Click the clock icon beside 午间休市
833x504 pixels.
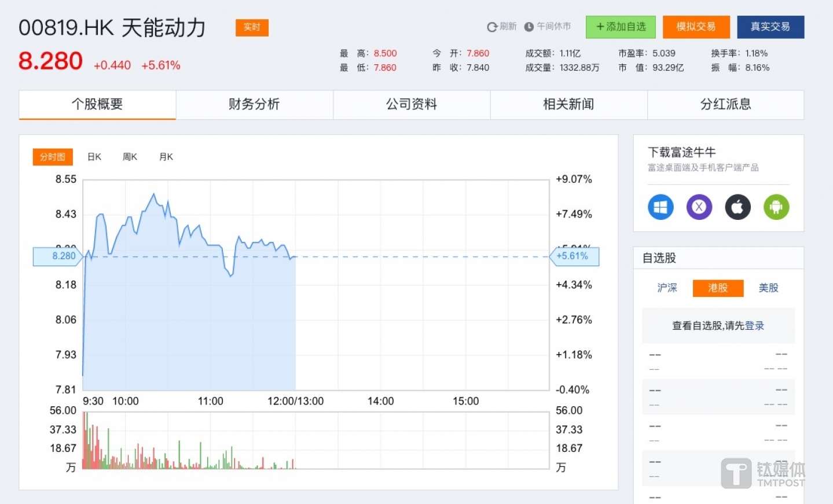529,27
